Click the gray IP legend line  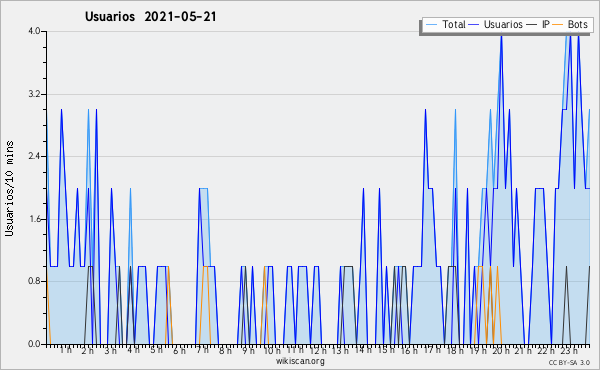click(x=532, y=25)
